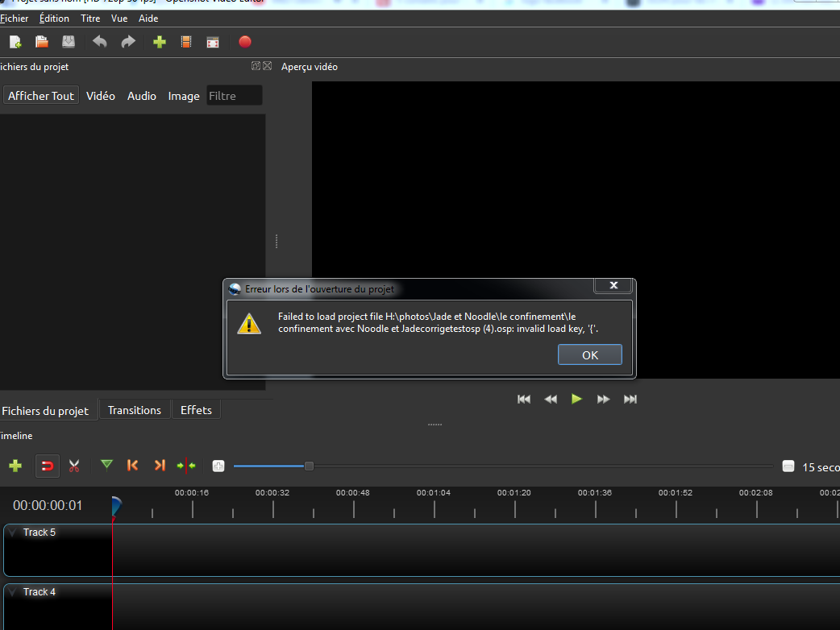
Task: Filter project files by Image
Action: point(183,96)
